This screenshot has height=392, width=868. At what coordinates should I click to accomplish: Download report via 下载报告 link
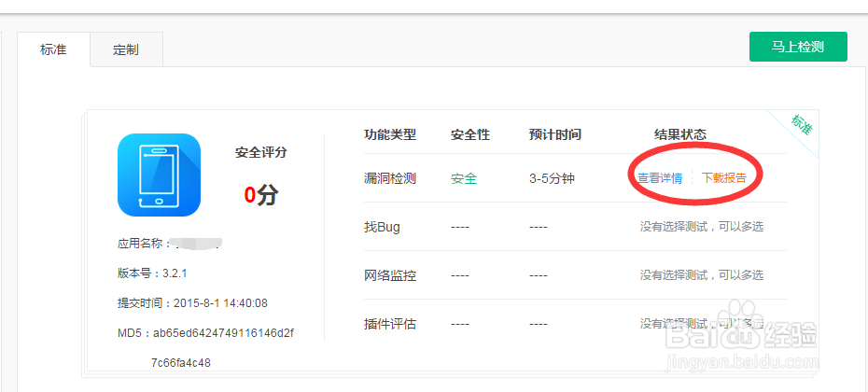724,178
